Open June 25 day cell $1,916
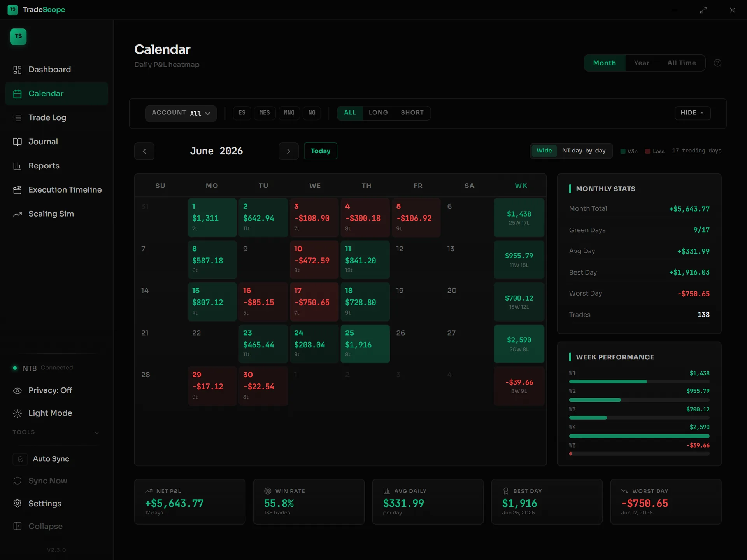747x560 pixels. coord(365,344)
